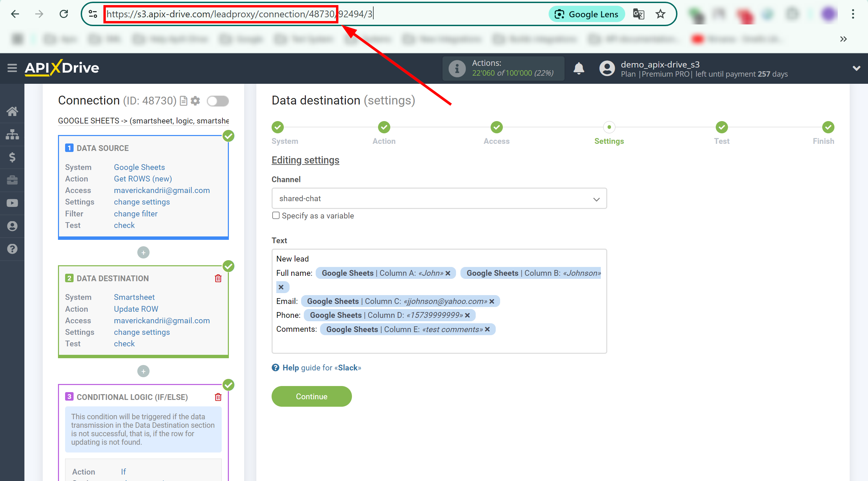Open Update ROW action link
Image resolution: width=868 pixels, height=481 pixels.
tap(136, 309)
